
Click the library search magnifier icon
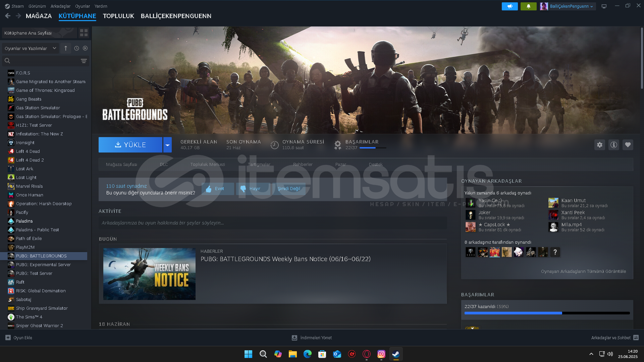[x=7, y=61]
